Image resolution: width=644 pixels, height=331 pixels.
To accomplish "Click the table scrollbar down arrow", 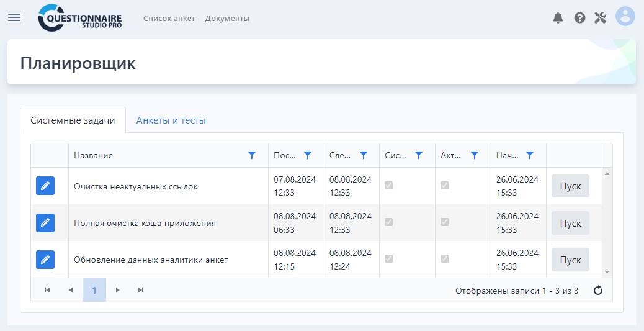I will [x=607, y=272].
